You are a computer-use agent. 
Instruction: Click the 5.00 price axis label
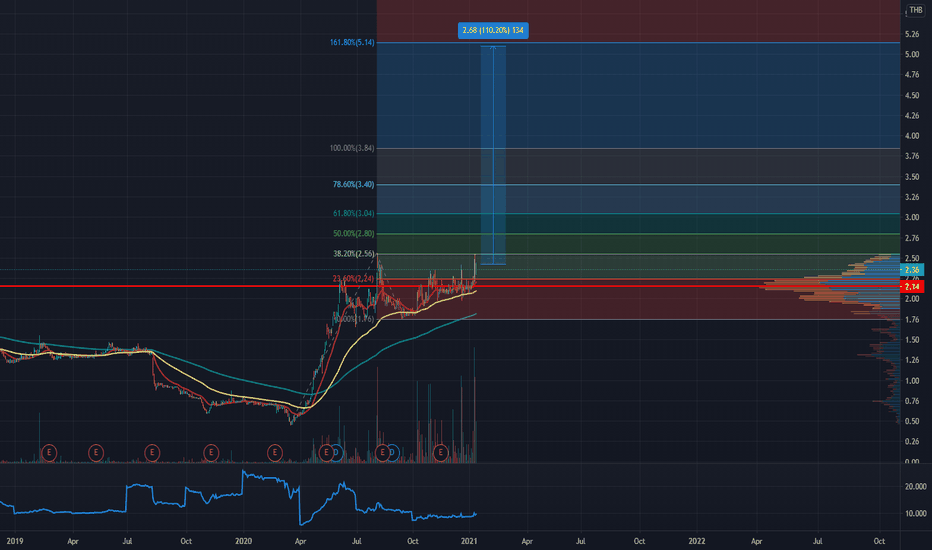[x=912, y=54]
